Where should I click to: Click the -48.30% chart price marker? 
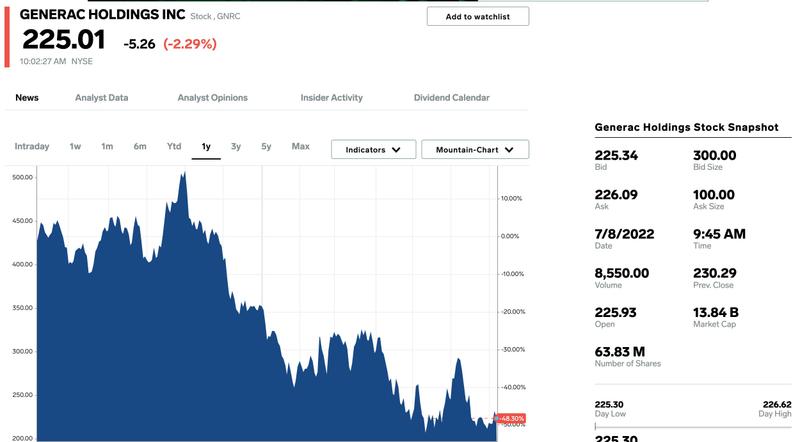click(x=511, y=419)
